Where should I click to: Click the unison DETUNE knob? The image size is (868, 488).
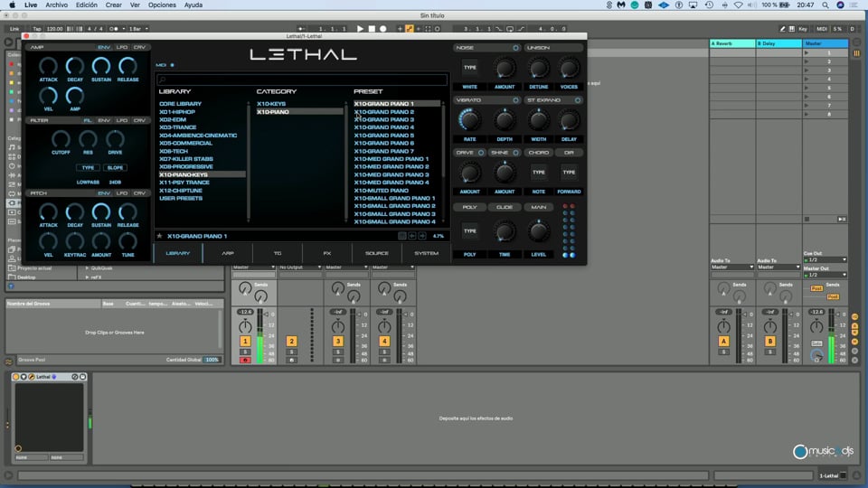(x=538, y=69)
